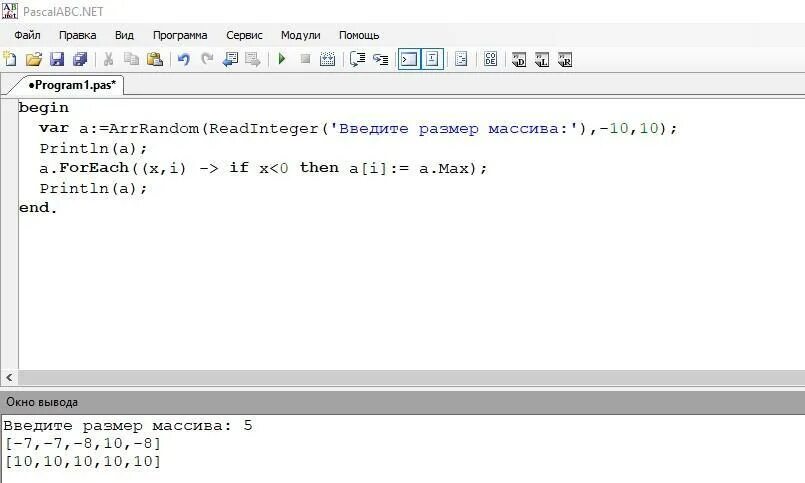The width and height of the screenshot is (805, 483).
Task: Click the D icon in the toolbar
Action: (x=519, y=60)
